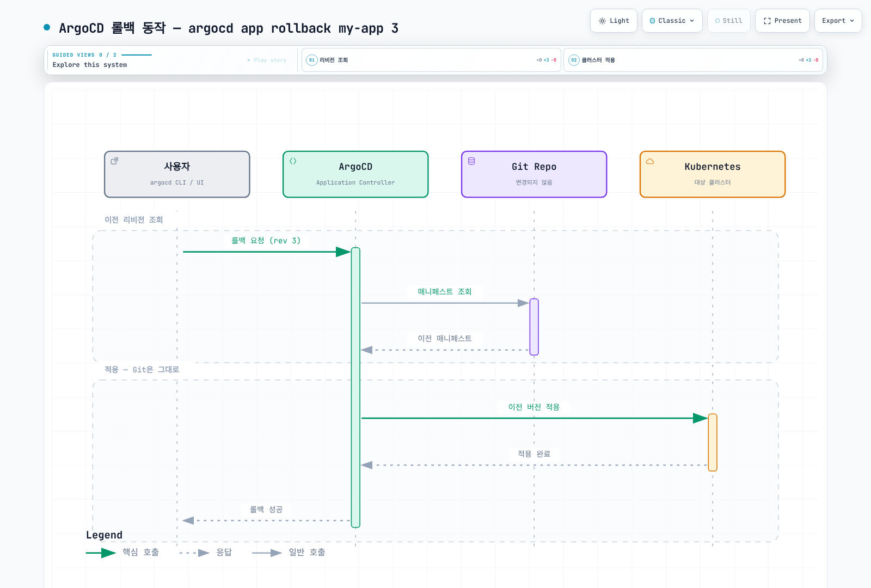Select guided view 02 클러스터 적용
The image size is (871, 588).
coord(693,60)
